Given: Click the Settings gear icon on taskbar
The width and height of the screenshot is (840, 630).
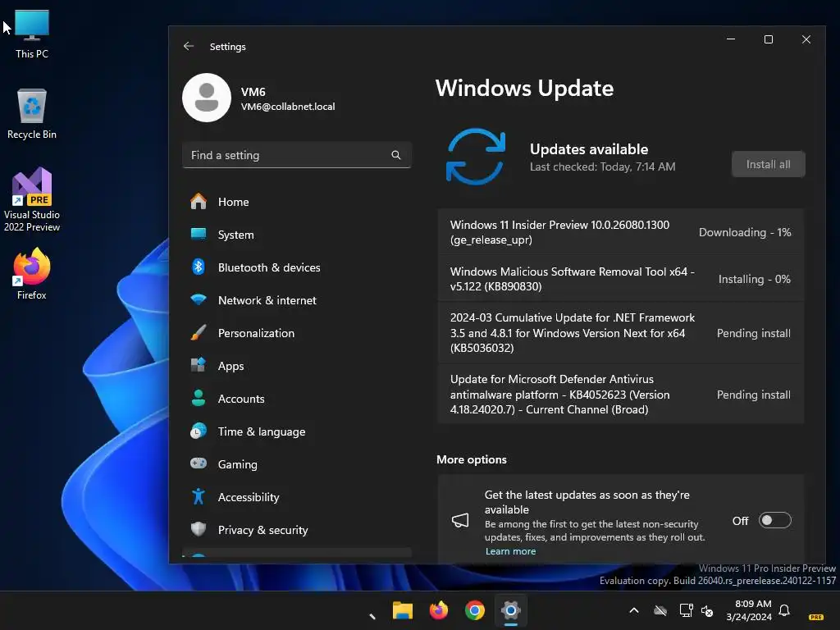Looking at the screenshot, I should (x=510, y=610).
